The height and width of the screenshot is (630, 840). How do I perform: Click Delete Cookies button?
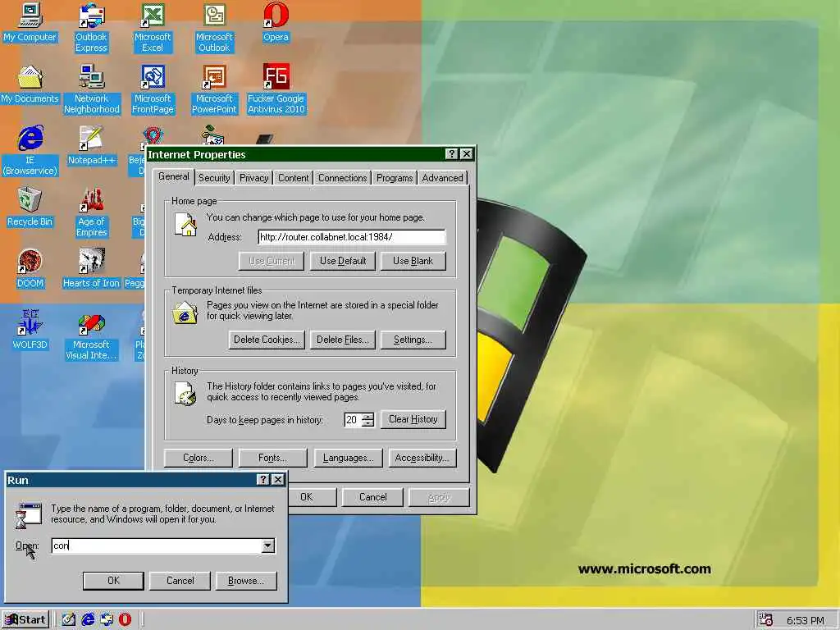tap(267, 340)
